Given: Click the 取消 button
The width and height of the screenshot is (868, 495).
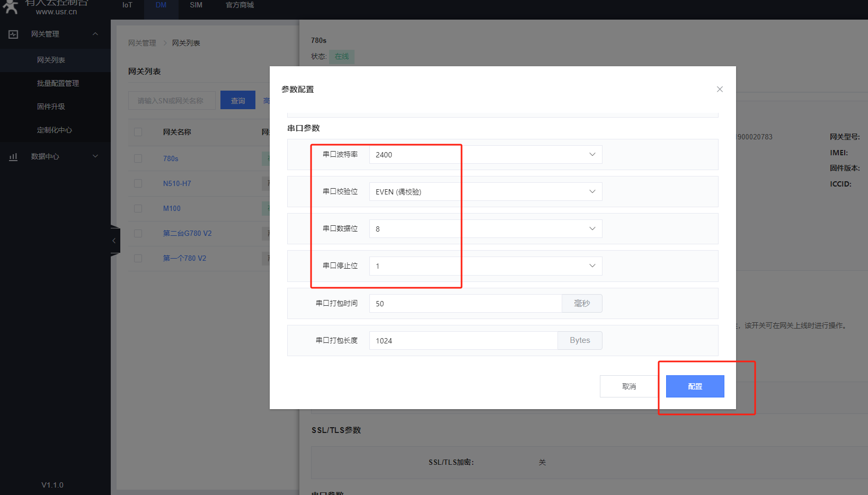Looking at the screenshot, I should click(629, 386).
